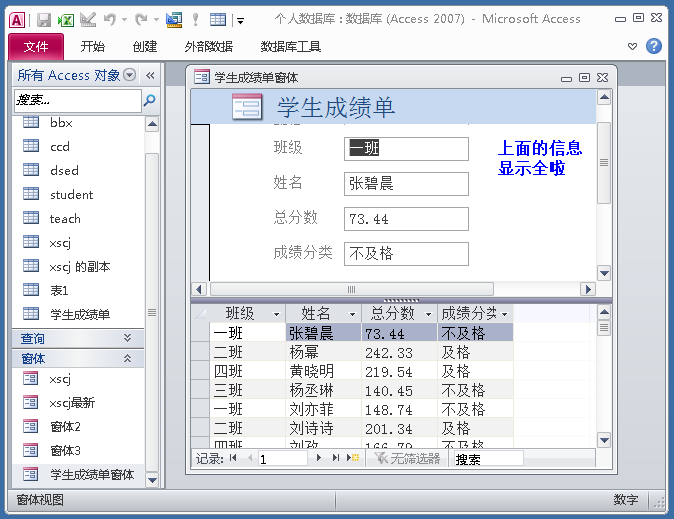Viewport: 674px width, 519px height.
Task: Click the Undo arrow icon
Action: tap(110, 19)
